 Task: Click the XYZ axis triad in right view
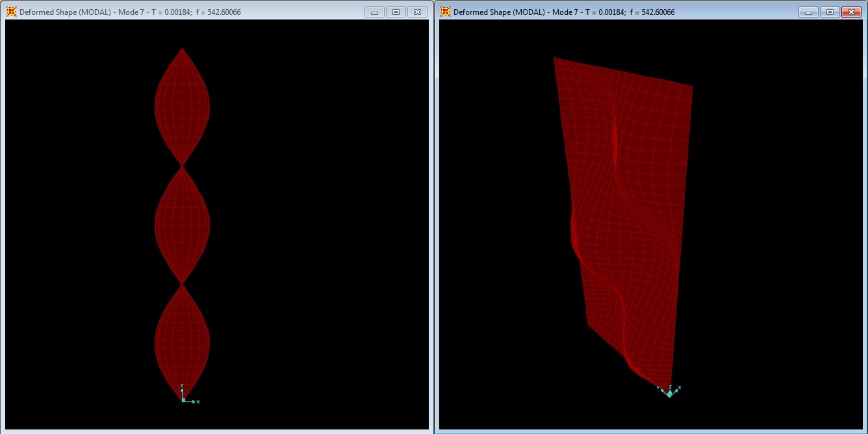tap(669, 391)
